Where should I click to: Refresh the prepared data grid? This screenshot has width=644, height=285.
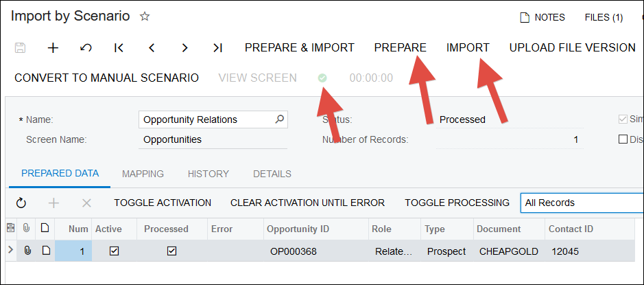[21, 203]
